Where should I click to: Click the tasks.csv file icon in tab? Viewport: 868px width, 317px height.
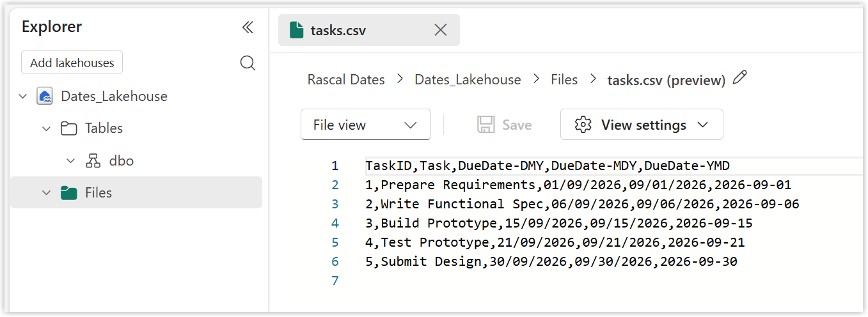[x=296, y=30]
